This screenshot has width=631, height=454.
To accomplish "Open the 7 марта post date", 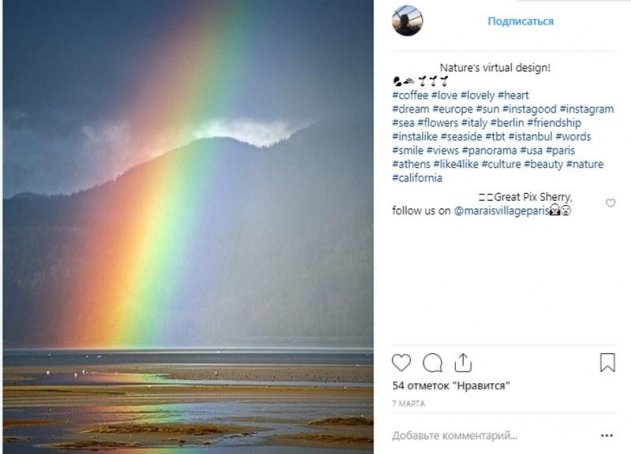I will 408,403.
